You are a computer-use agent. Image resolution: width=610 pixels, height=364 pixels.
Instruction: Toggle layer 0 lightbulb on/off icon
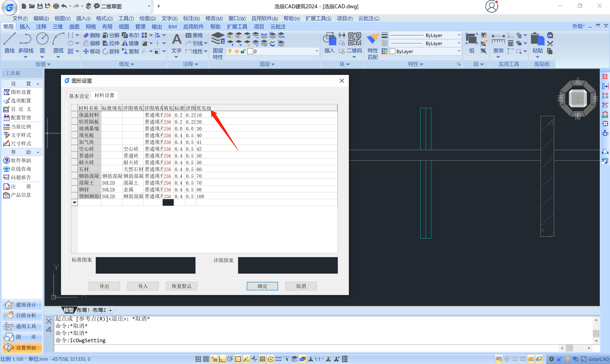(x=230, y=51)
